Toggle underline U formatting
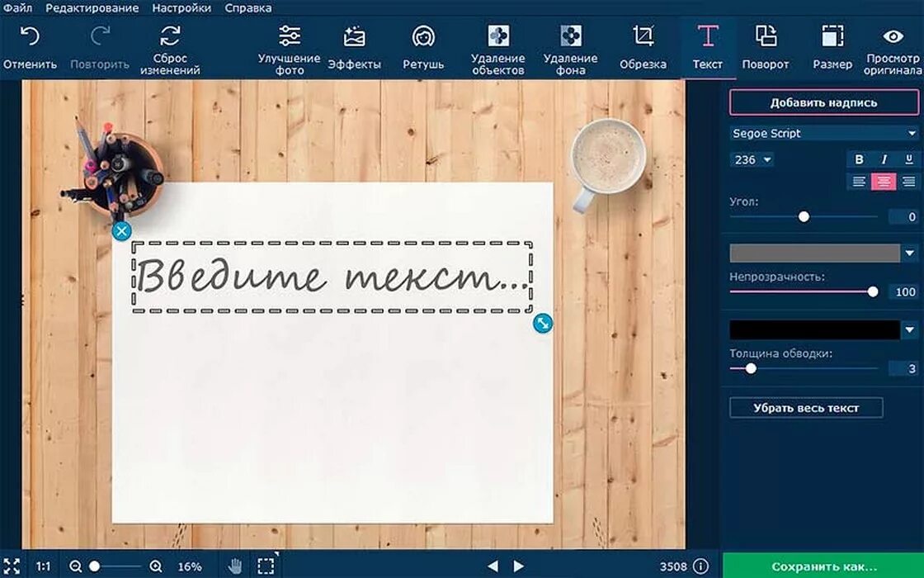 pyautogui.click(x=908, y=159)
